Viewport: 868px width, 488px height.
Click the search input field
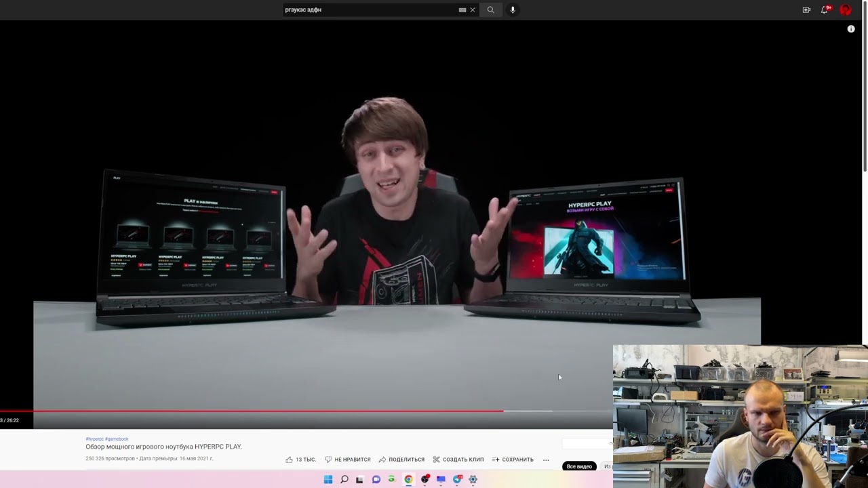[370, 9]
